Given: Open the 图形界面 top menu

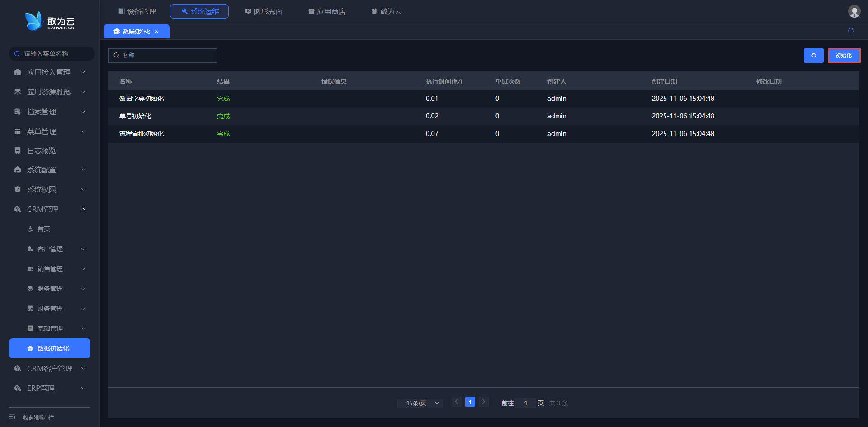Looking at the screenshot, I should (x=264, y=11).
